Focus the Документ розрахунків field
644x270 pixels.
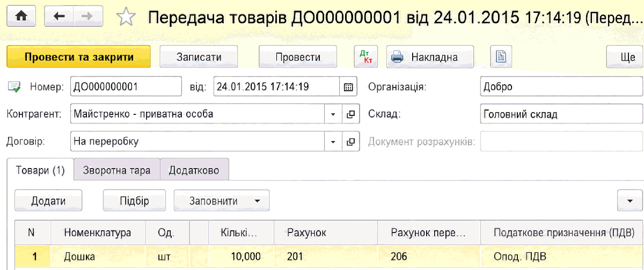562,142
